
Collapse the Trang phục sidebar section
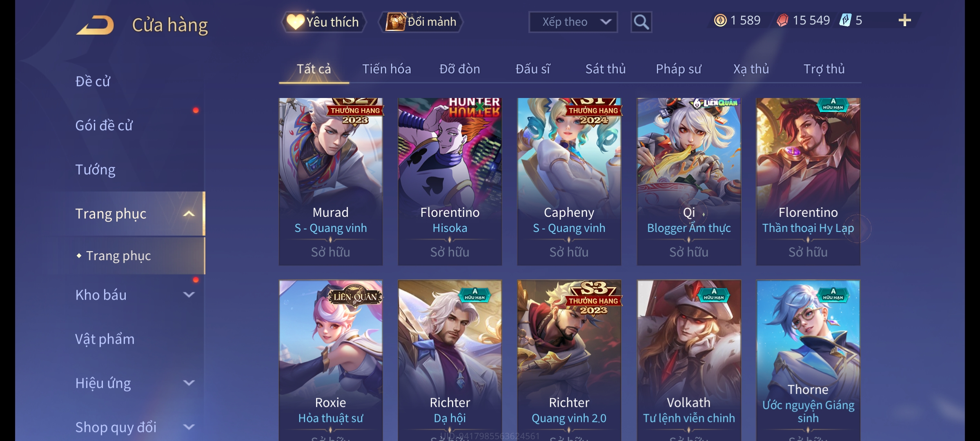click(189, 214)
